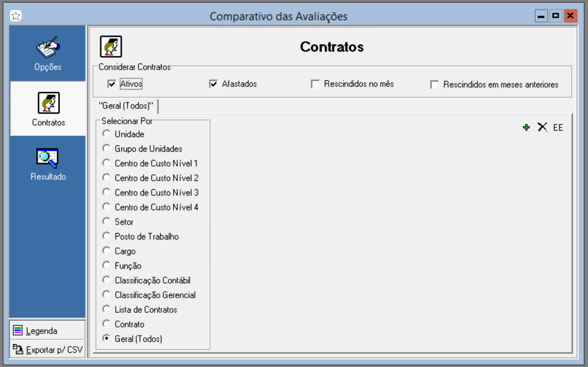Pick the Lista de Contratos option
The width and height of the screenshot is (588, 367).
coord(106,309)
